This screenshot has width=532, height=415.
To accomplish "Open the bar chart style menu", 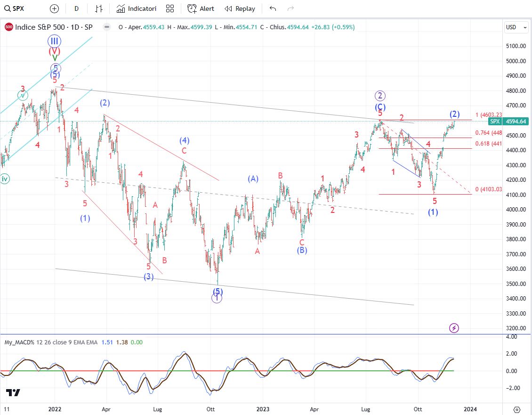I will pos(99,9).
